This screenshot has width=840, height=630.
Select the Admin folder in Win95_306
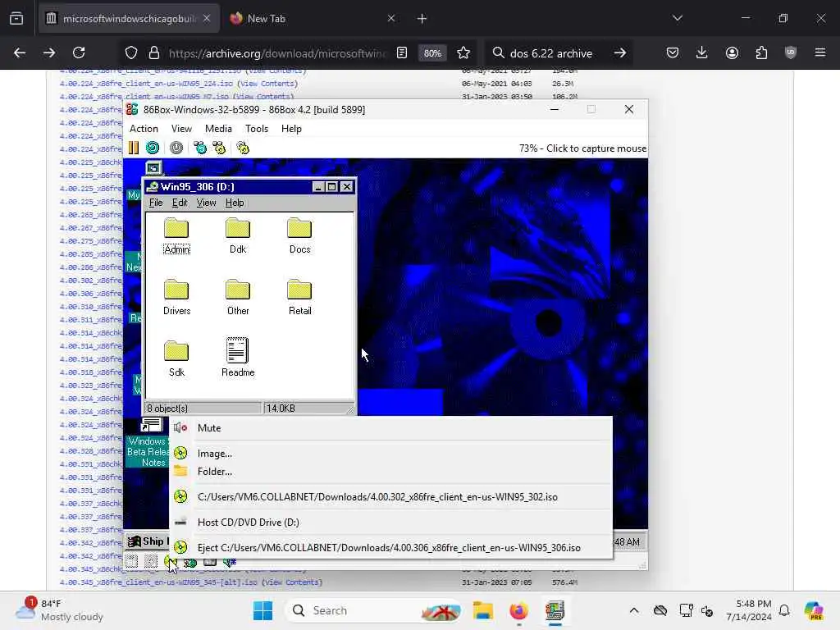(176, 236)
